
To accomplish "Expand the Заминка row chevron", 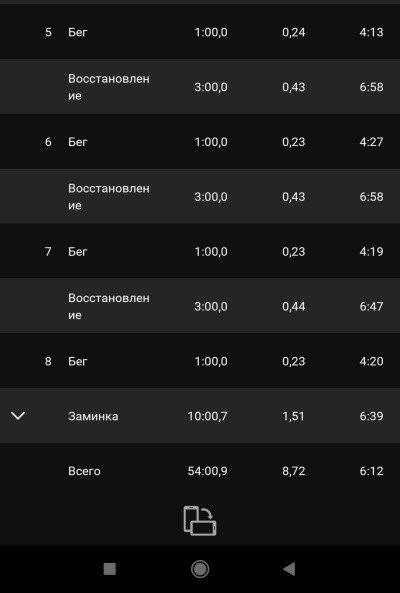I will 18,416.
